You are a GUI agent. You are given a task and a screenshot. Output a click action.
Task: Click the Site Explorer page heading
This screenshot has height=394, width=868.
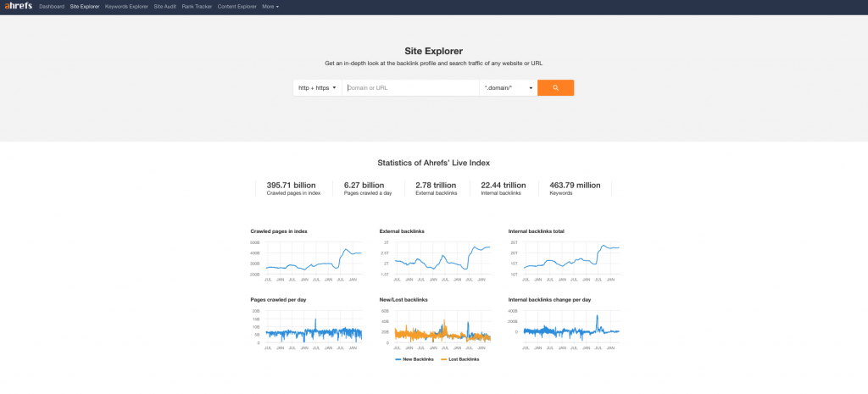433,52
